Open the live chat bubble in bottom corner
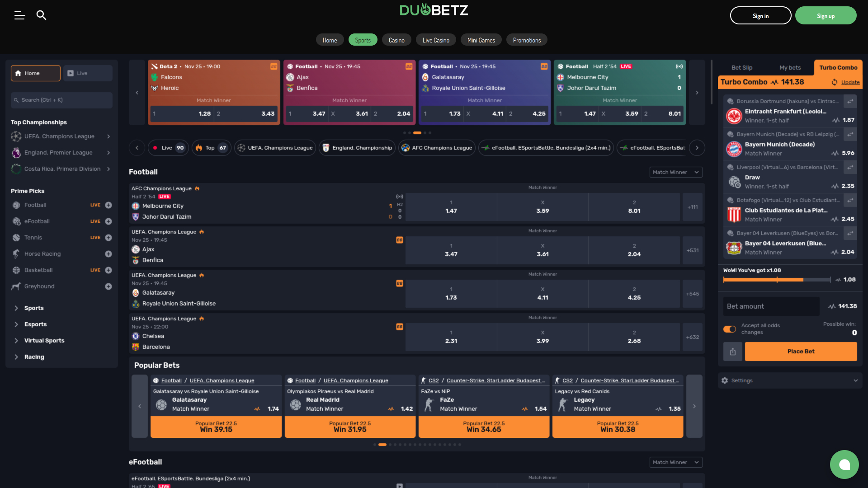Image resolution: width=868 pixels, height=488 pixels. coord(844,464)
